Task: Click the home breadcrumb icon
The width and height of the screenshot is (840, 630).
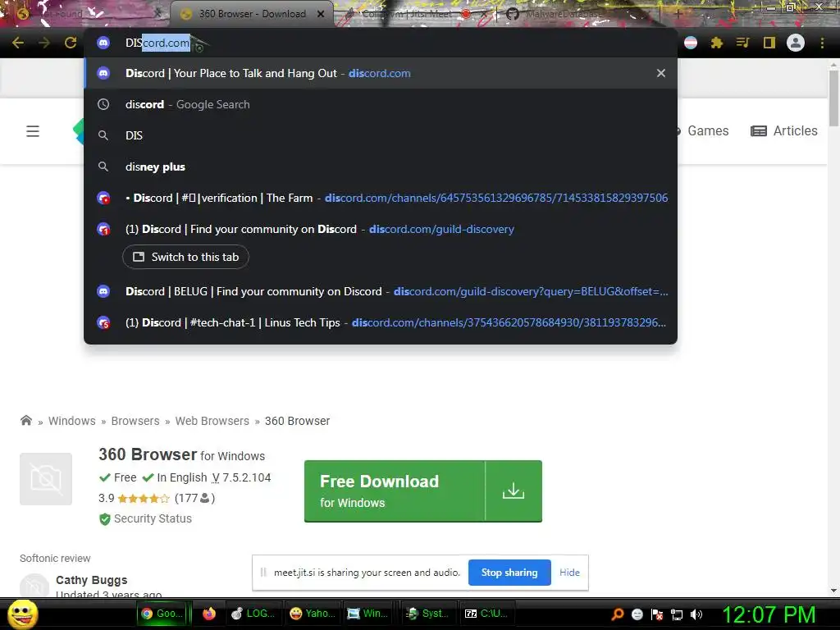Action: [x=26, y=421]
